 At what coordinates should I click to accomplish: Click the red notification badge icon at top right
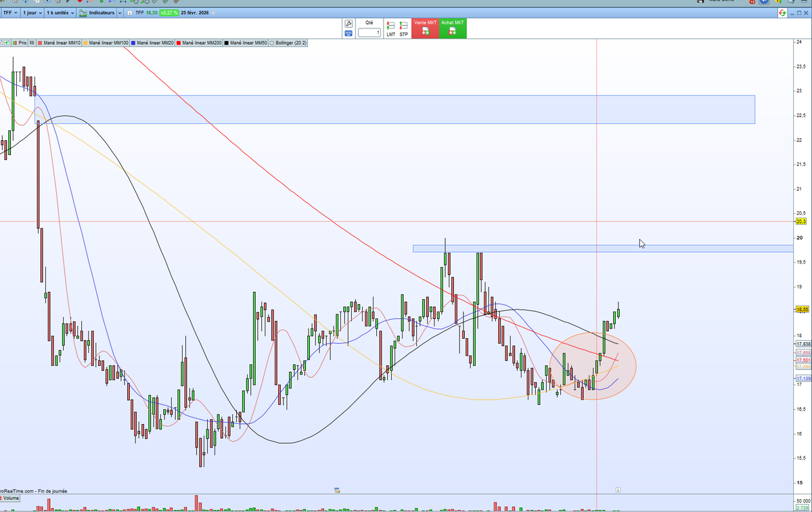(752, 2)
